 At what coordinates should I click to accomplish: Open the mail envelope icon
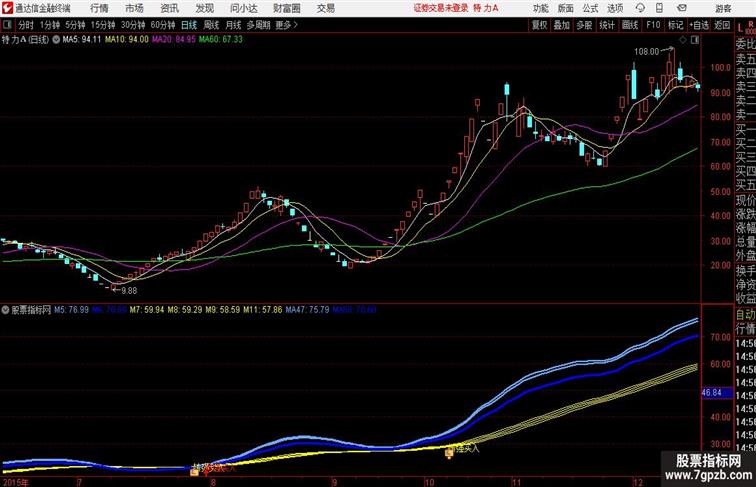[682, 8]
